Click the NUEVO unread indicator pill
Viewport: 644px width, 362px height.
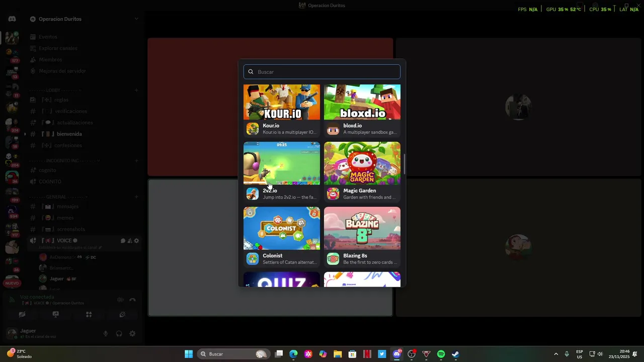(x=12, y=283)
